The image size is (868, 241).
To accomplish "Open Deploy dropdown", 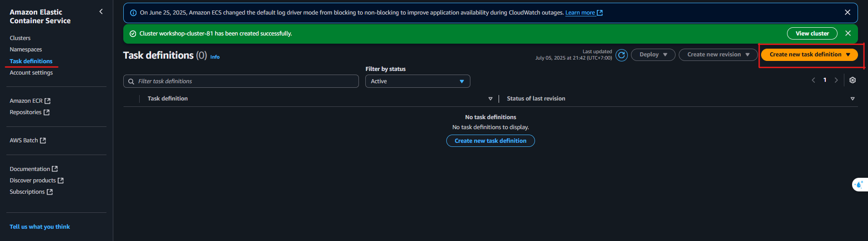I will [653, 55].
